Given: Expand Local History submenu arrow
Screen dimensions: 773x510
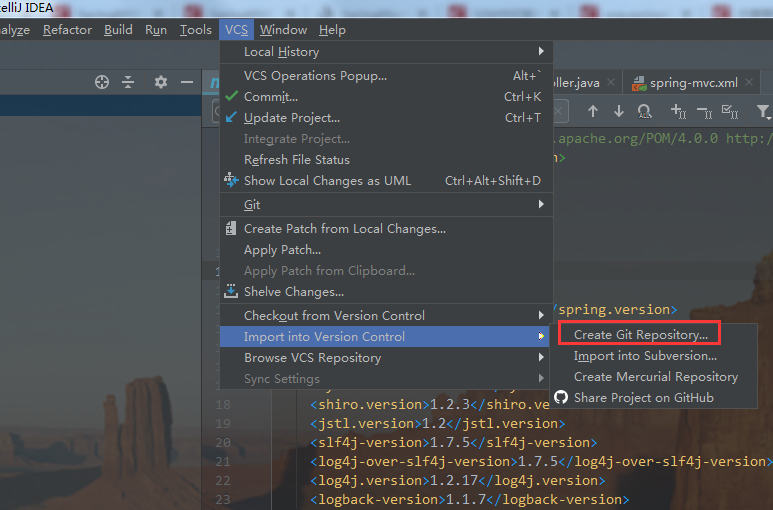Looking at the screenshot, I should coord(541,51).
